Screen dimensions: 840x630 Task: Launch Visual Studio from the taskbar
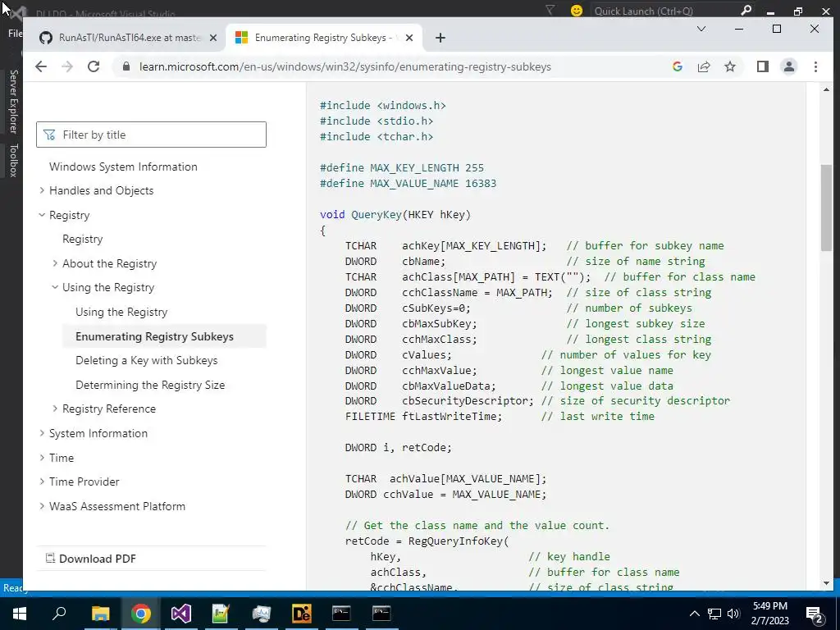180,614
